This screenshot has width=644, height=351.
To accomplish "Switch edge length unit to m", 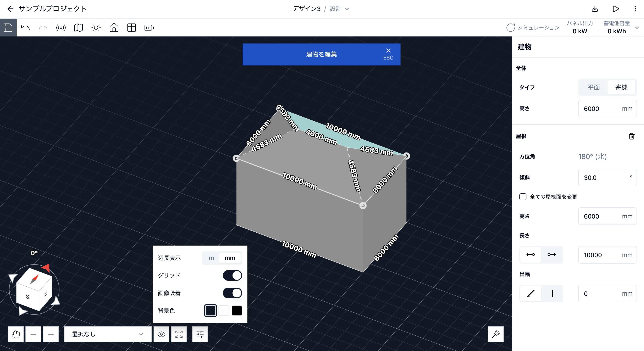I will 211,258.
